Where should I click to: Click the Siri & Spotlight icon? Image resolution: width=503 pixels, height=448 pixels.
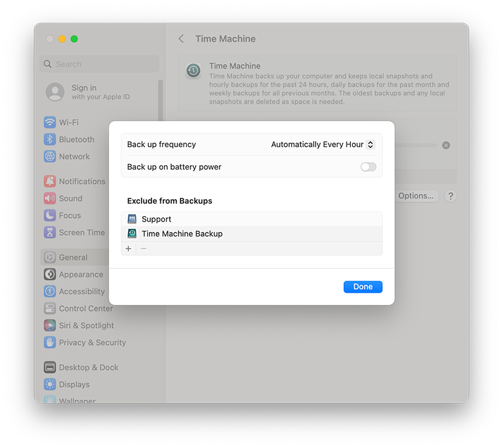[50, 325]
